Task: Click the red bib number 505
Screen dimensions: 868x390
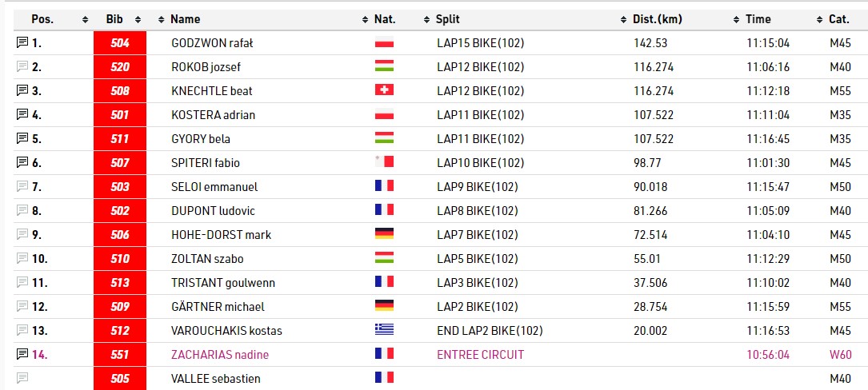Action: (120, 378)
